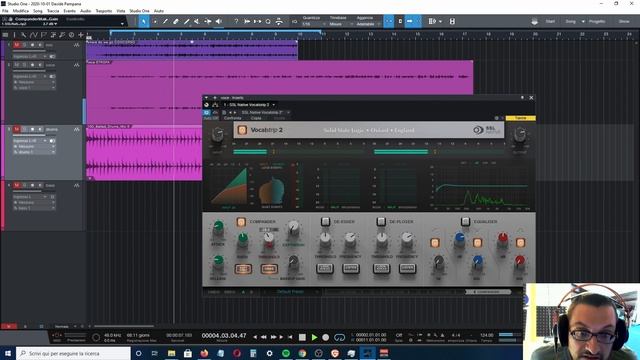
Task: Toggle the De-Esser section on
Action: tap(325, 221)
